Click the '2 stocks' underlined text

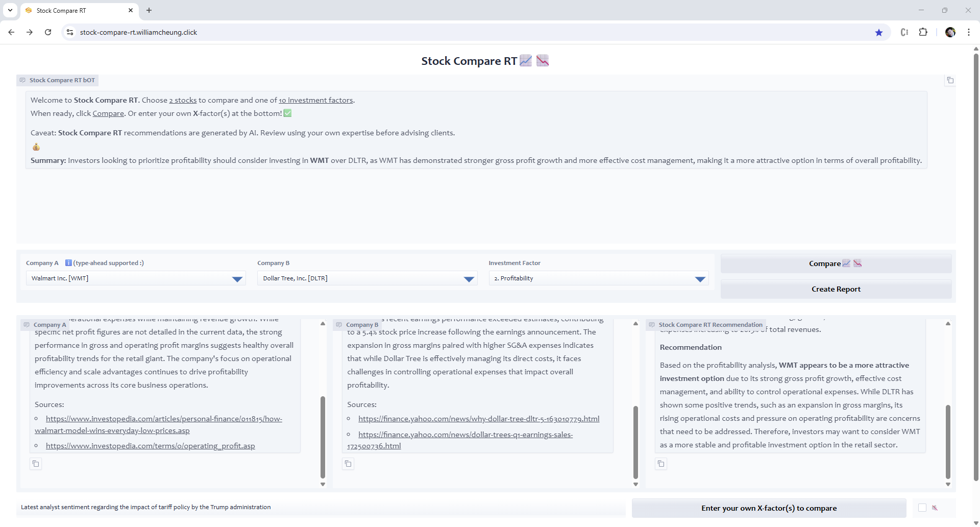coord(183,100)
